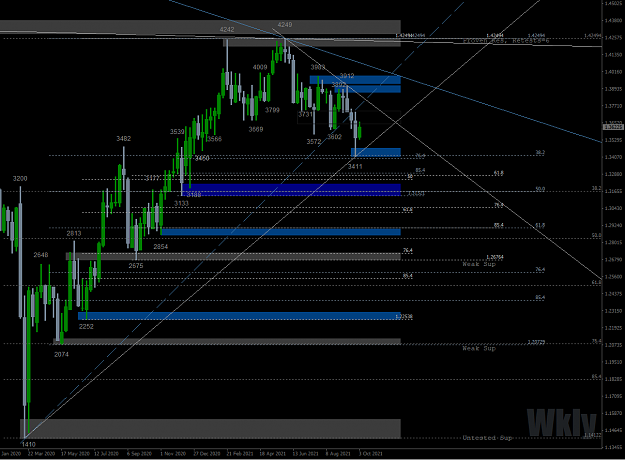The image size is (625, 460).
Task: Click the 22 Mar 2020 date label
Action: click(x=41, y=454)
